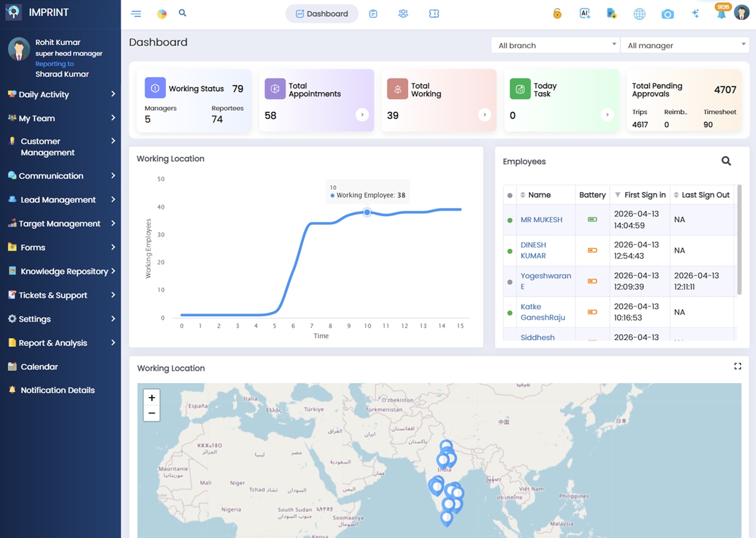Expand Target Management in the sidebar
The width and height of the screenshot is (756, 538).
pyautogui.click(x=60, y=223)
